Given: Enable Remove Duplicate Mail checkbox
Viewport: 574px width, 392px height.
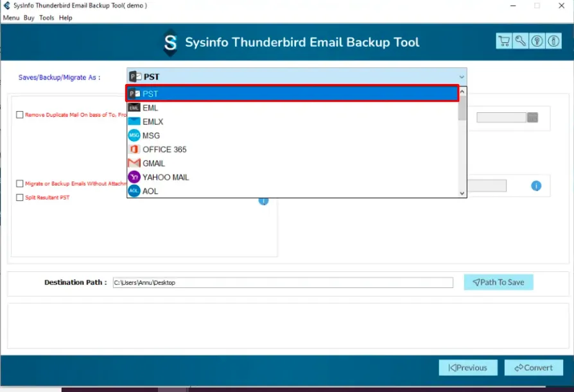Looking at the screenshot, I should pyautogui.click(x=20, y=115).
